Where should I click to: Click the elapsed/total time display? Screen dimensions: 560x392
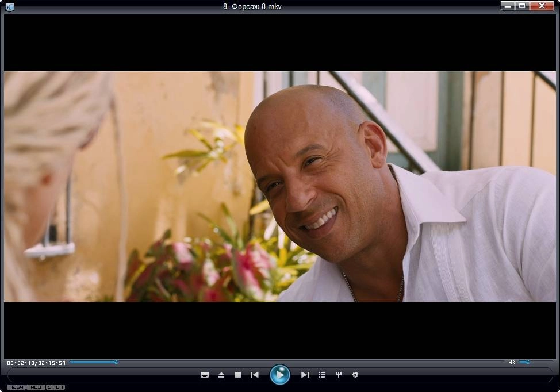(x=36, y=363)
